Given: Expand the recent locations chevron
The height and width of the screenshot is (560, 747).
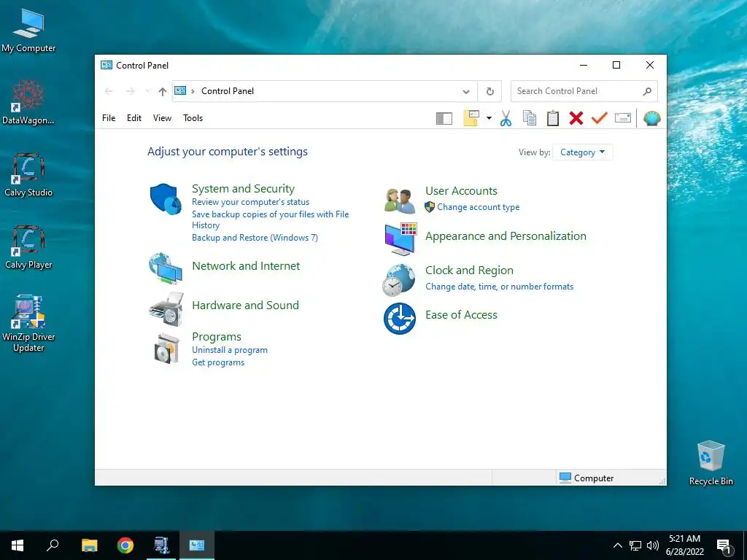Looking at the screenshot, I should point(147,91).
